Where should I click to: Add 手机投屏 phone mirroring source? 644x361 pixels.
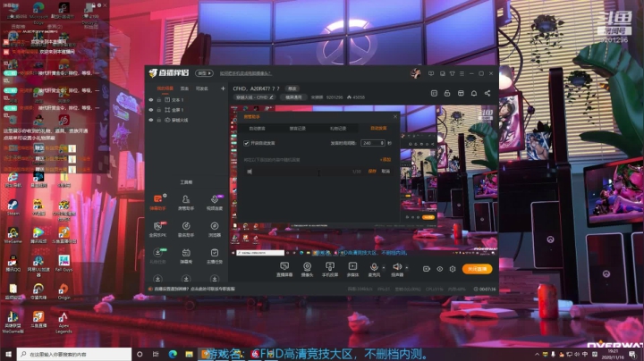[x=330, y=270]
